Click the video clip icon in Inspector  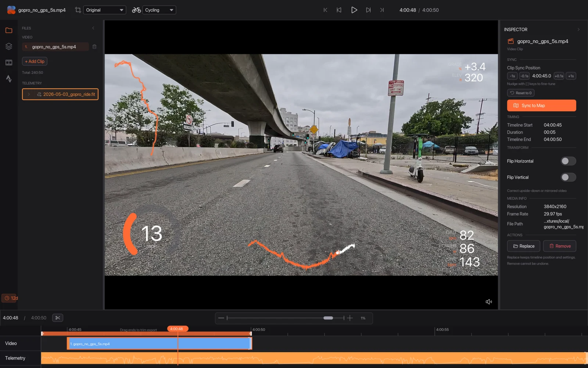510,41
